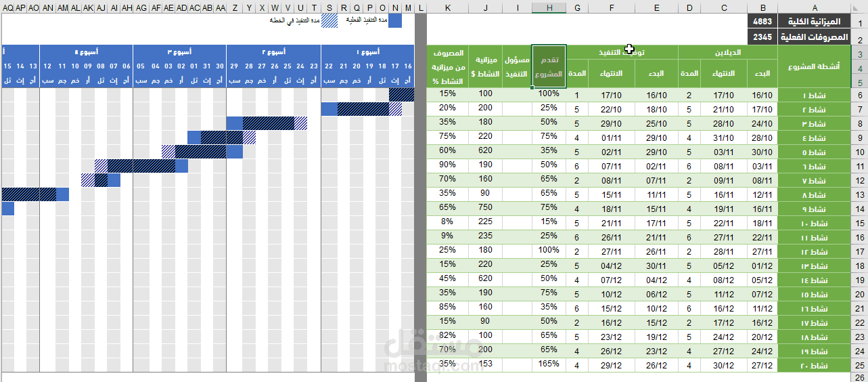Viewport: 868px width, 382px height.
Task: Click column AQ header
Action: (7, 7)
